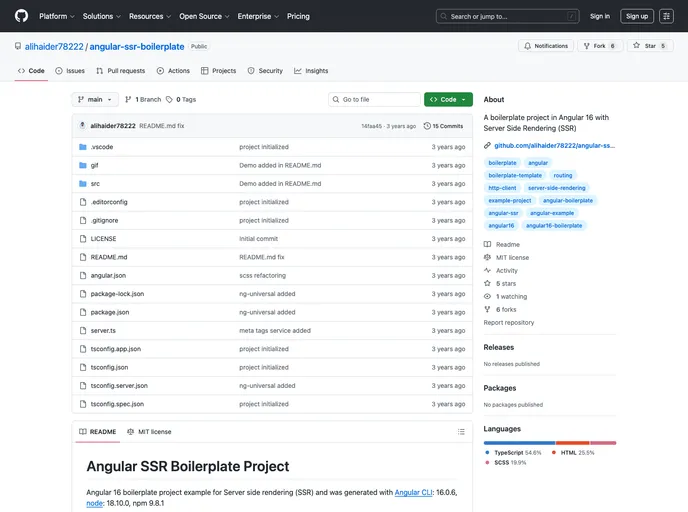This screenshot has width=688, height=512.
Task: Select the routing topic tag
Action: pos(563,175)
